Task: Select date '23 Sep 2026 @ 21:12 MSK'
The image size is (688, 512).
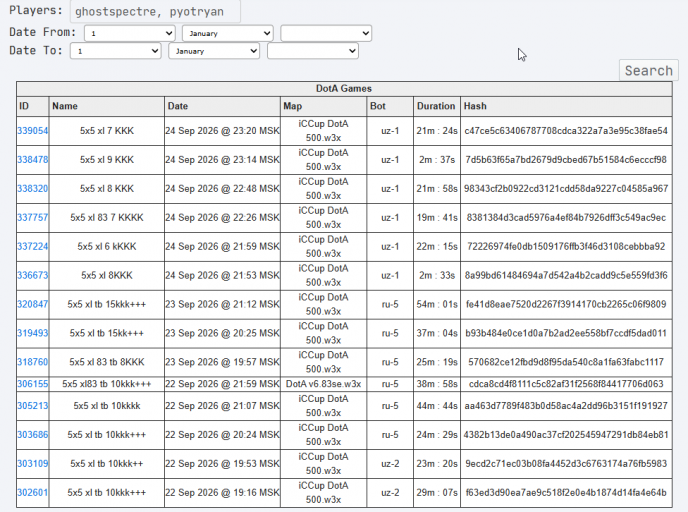Action: point(222,304)
